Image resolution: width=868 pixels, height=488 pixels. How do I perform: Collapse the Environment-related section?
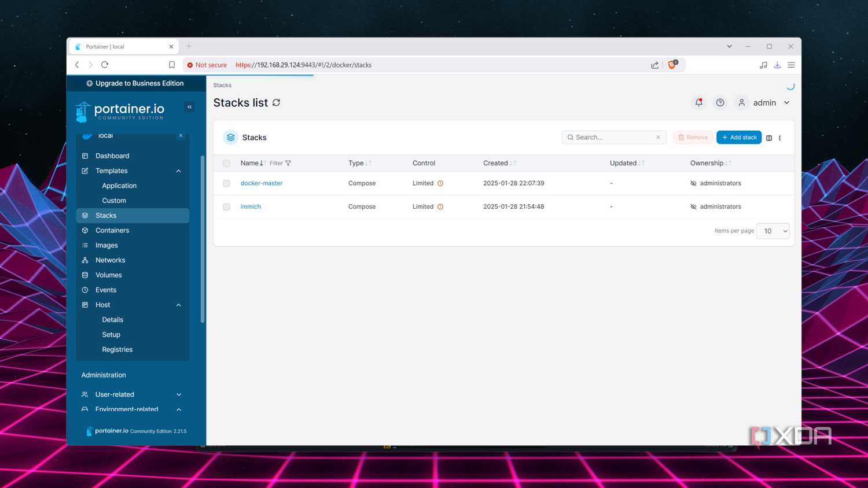[x=178, y=409]
